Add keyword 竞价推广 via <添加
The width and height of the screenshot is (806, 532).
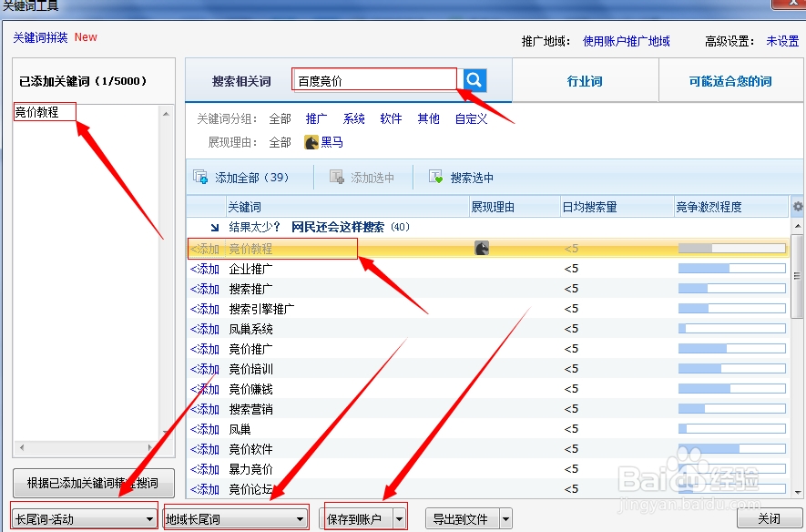tap(205, 349)
